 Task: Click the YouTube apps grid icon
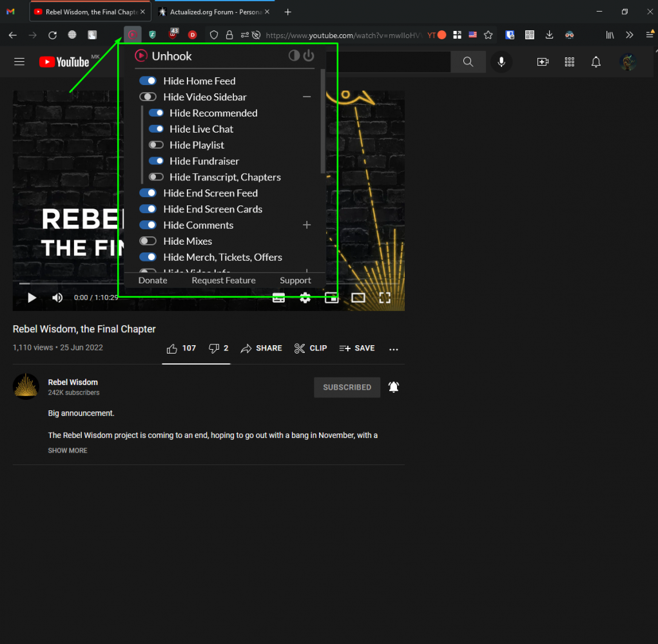pos(569,62)
